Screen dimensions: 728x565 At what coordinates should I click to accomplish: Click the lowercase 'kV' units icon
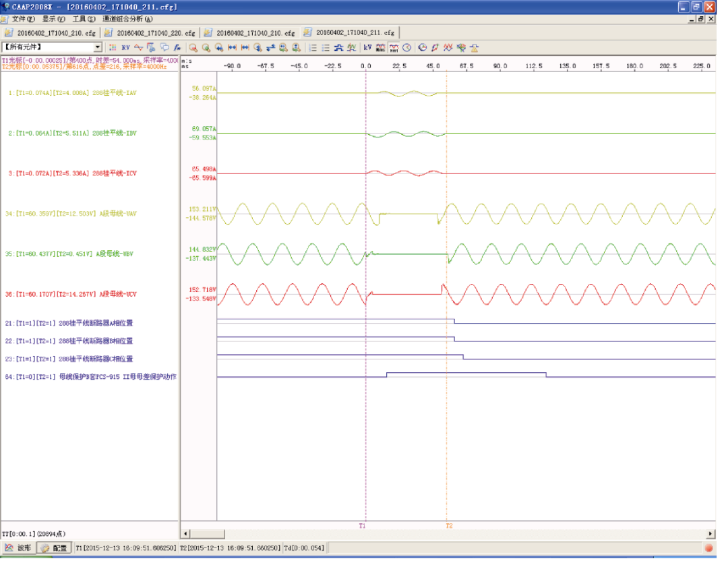tap(368, 48)
